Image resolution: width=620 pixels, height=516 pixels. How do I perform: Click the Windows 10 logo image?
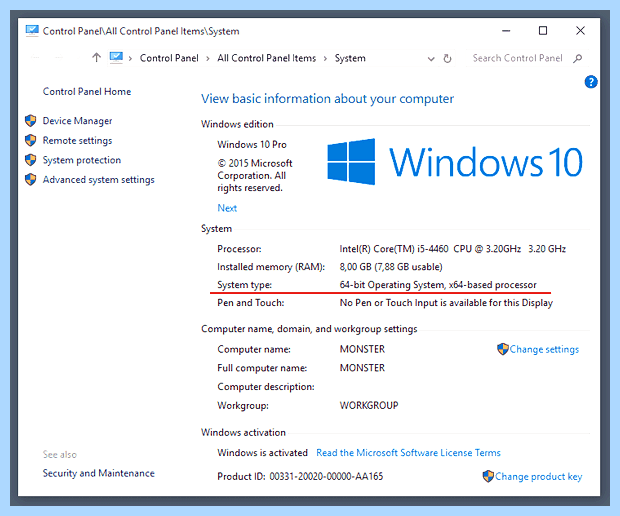click(455, 162)
